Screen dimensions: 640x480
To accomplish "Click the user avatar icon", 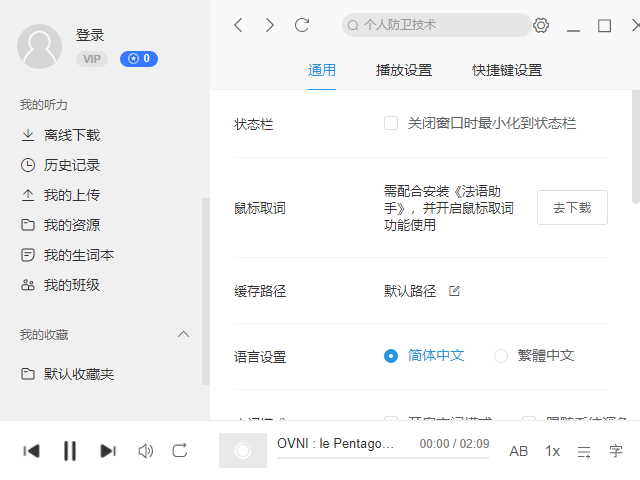I will [x=39, y=46].
